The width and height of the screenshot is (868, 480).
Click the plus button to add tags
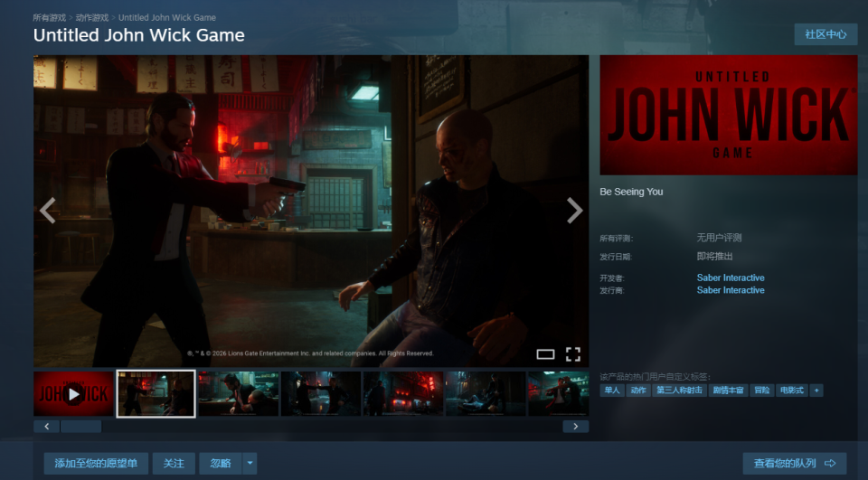coord(816,391)
